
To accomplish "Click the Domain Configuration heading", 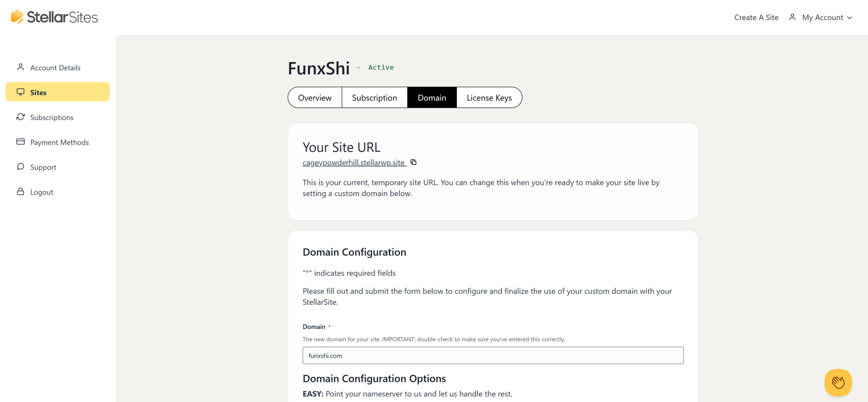I will (354, 252).
